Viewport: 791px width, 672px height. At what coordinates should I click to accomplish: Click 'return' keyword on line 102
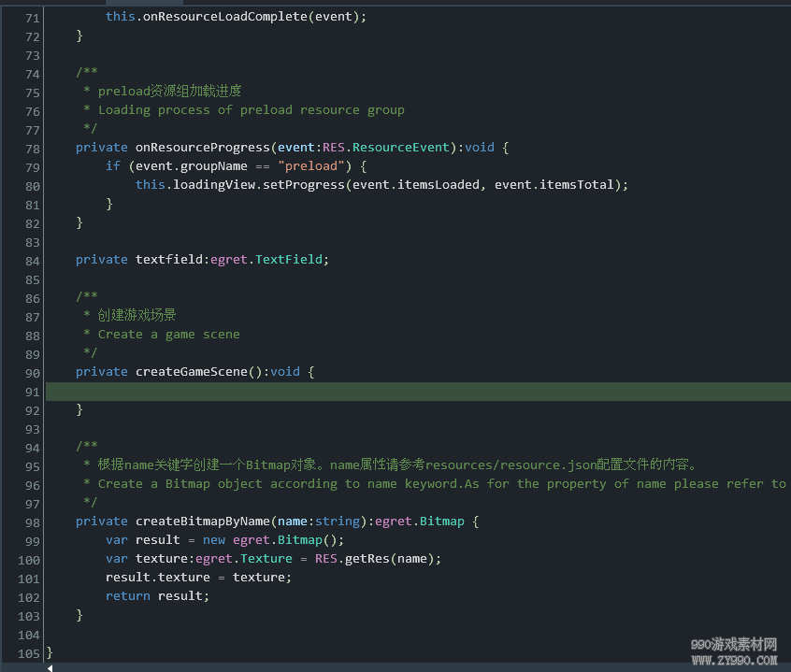click(128, 596)
